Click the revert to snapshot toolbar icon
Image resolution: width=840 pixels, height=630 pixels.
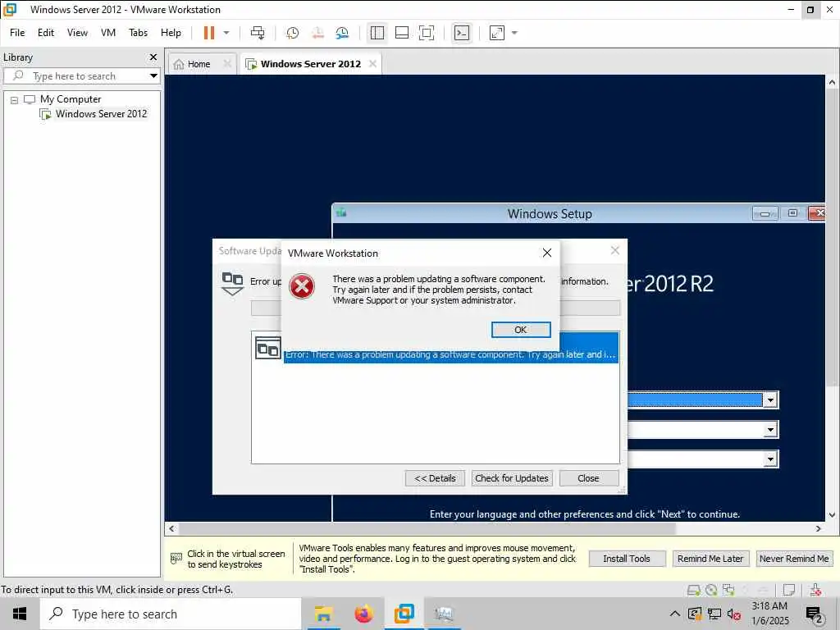(x=317, y=33)
